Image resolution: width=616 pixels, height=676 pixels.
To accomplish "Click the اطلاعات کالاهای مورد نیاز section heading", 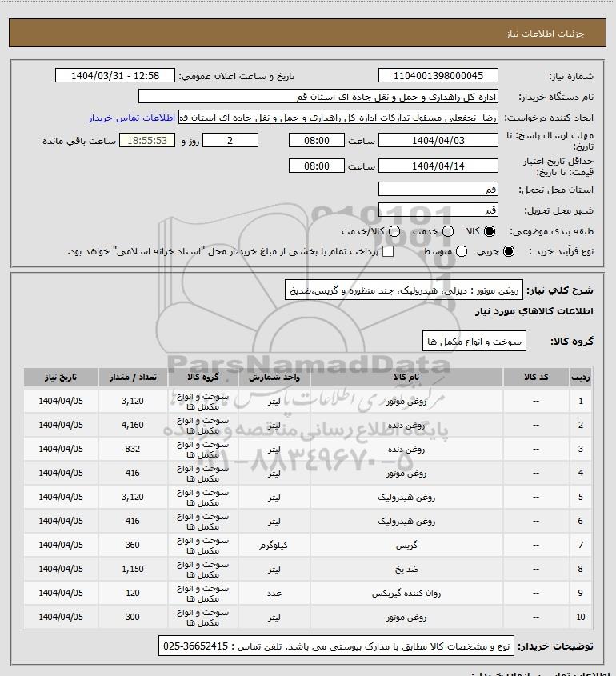I will coord(534,311).
